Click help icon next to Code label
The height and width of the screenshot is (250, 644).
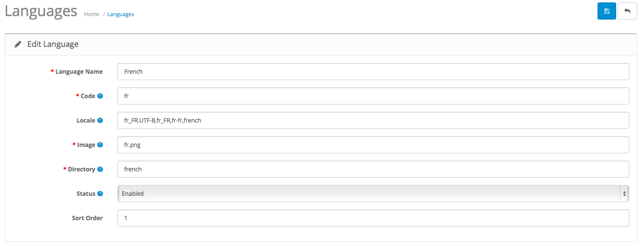[100, 96]
